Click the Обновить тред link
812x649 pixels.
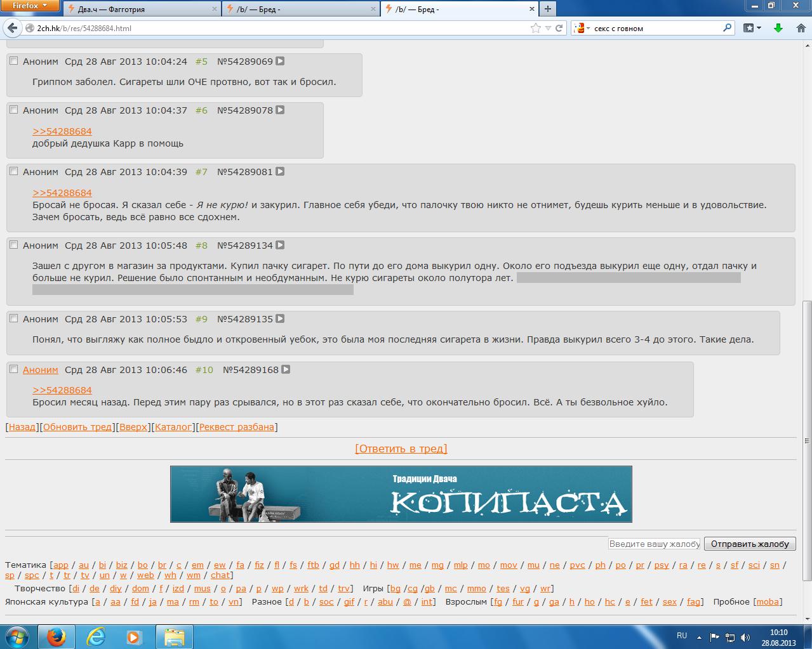pos(77,427)
